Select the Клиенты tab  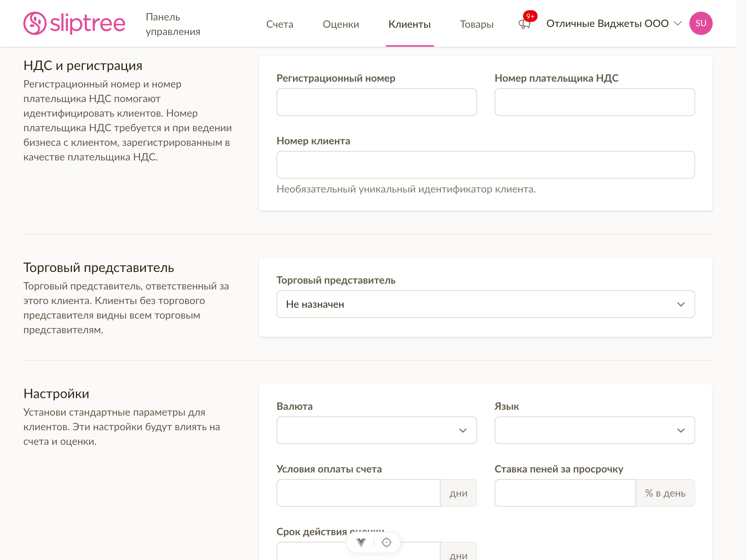(x=410, y=24)
